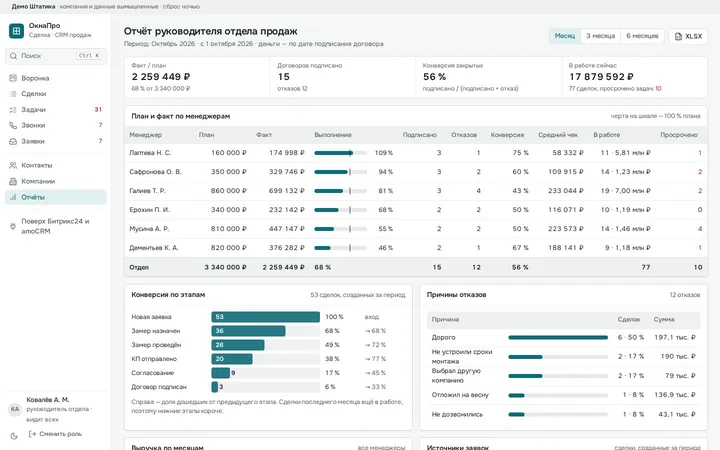
Task: Select manager Лаптева Н. С. row
Action: coord(416,153)
